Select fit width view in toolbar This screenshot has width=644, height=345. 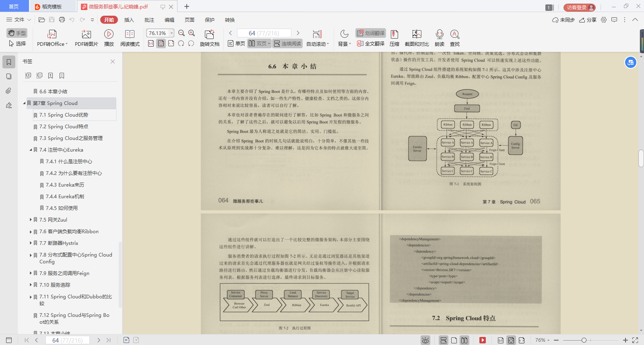pyautogui.click(x=171, y=43)
